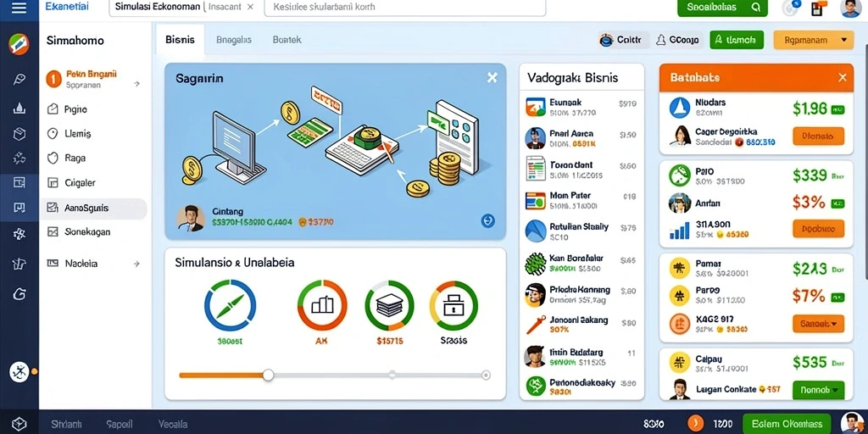Click the GCoaja bell button
Viewport: 868px width, 434px height.
click(679, 40)
